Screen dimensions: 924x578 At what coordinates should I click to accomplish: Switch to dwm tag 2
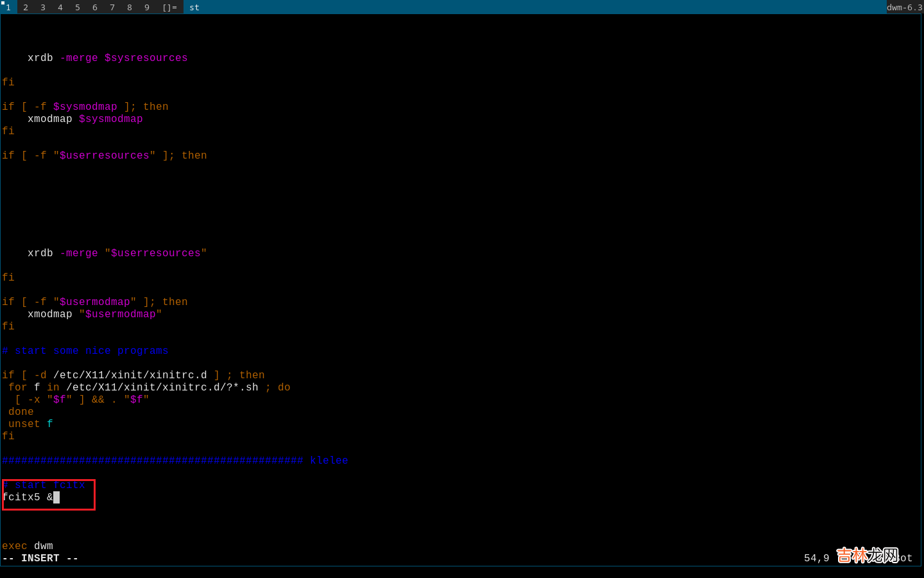26,7
